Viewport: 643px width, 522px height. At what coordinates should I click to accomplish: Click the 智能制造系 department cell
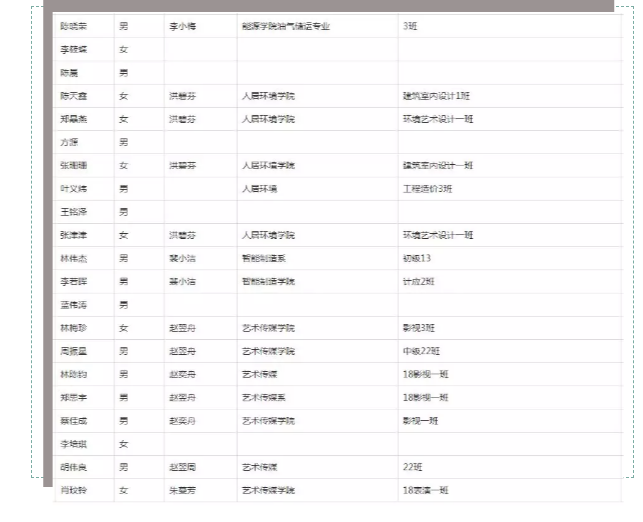pyautogui.click(x=317, y=258)
